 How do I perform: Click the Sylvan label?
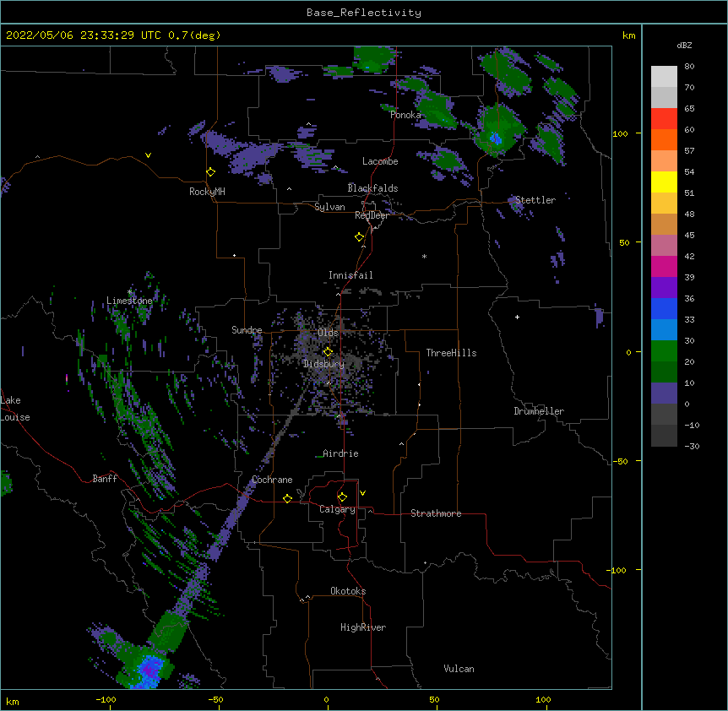tap(329, 207)
